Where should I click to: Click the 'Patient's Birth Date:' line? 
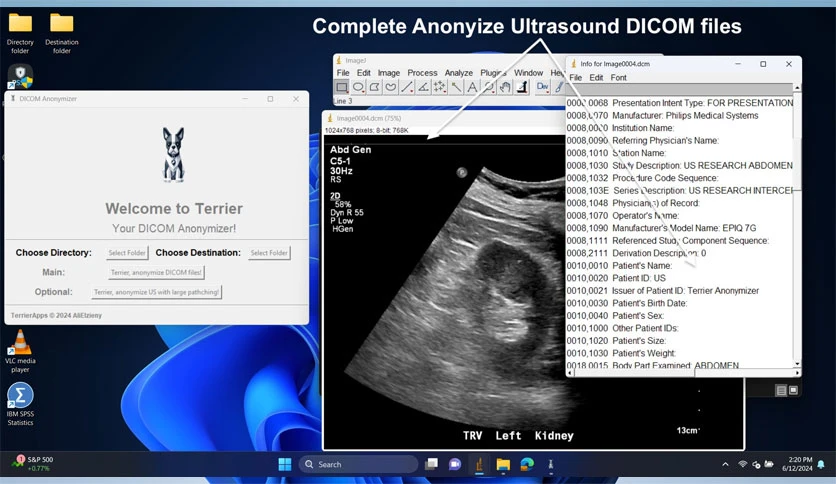click(627, 303)
